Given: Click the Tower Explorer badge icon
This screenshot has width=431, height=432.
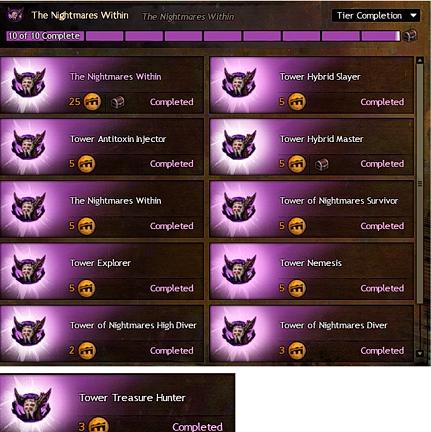Looking at the screenshot, I should point(28,269).
